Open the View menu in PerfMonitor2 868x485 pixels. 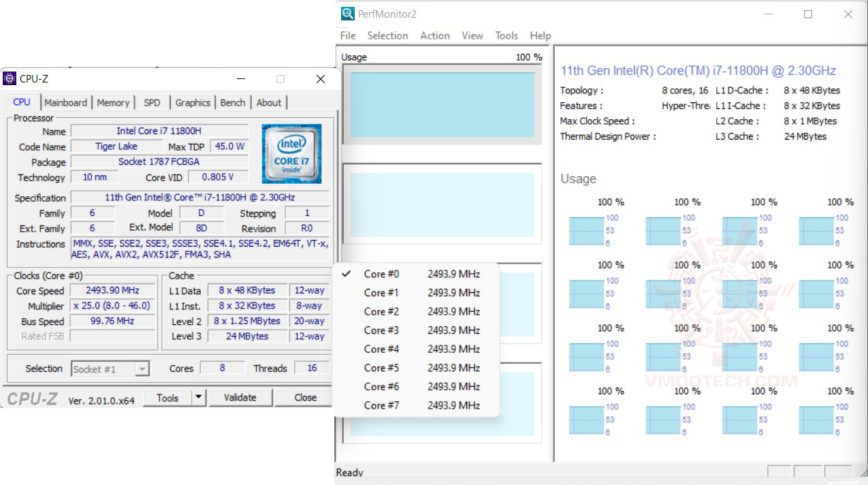coord(472,35)
